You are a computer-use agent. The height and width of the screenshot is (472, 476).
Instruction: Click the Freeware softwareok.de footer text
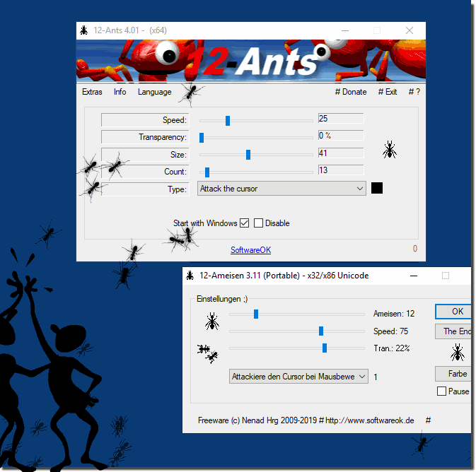306,420
